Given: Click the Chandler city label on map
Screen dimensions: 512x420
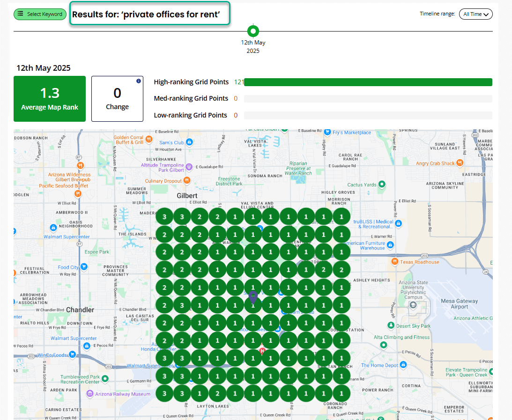Looking at the screenshot, I should pos(80,309).
